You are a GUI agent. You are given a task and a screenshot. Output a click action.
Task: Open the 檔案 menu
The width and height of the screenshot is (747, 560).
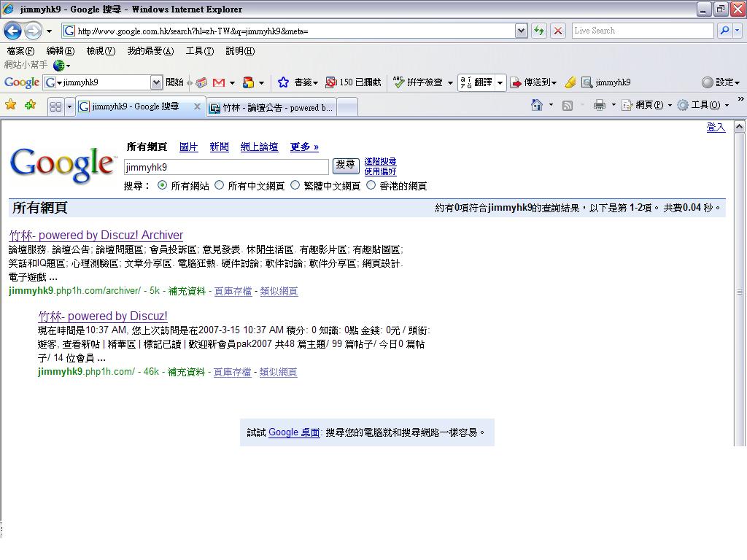point(20,51)
